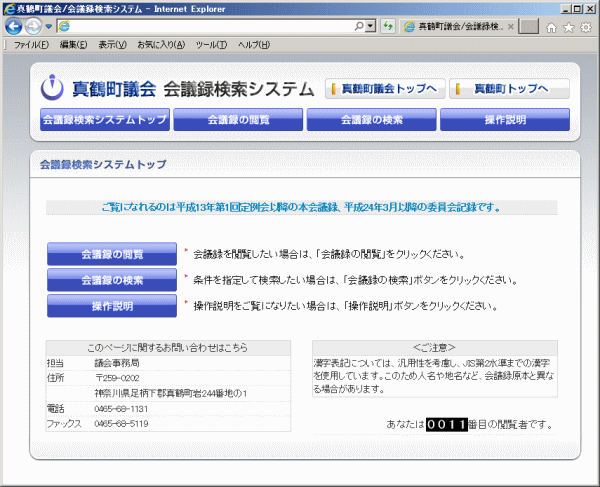Select 会議録検索システムトップ in navigation bar
This screenshot has width=600, height=487.
click(x=105, y=119)
